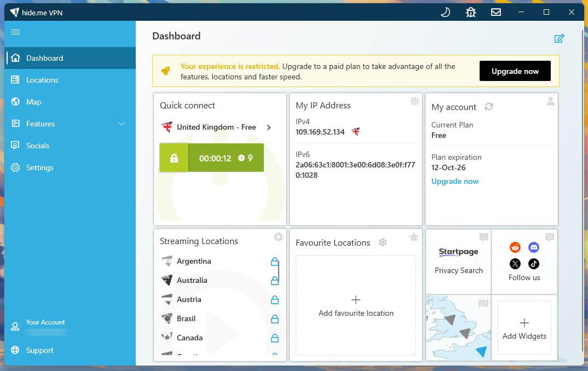Screen dimensions: 588x371
Task: Select IPv4 address 109.169.52.134
Action: (320, 132)
